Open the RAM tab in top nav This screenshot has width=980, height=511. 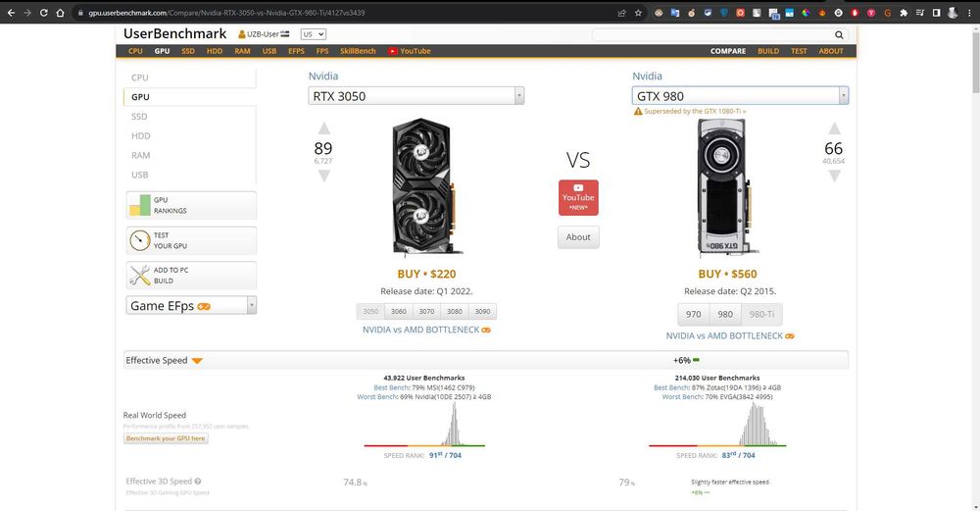(x=242, y=51)
